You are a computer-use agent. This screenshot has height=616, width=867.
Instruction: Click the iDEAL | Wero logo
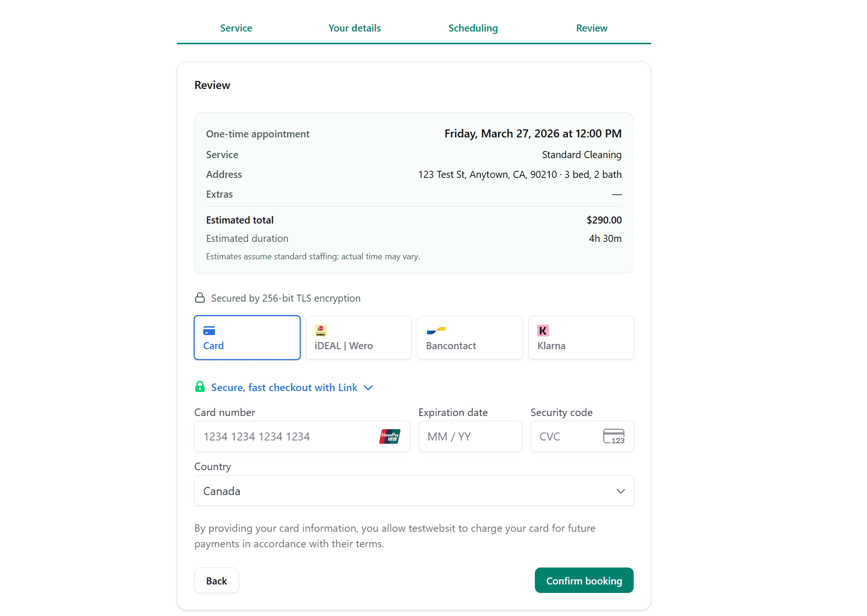point(320,330)
